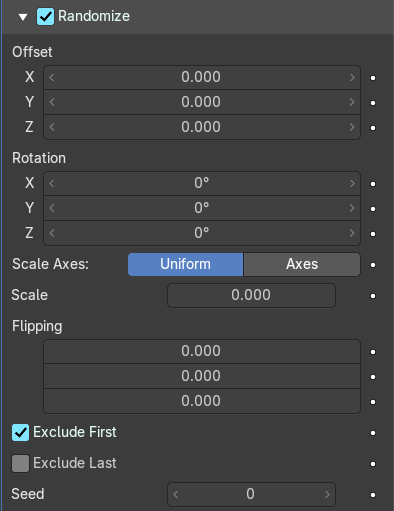Animate first Flipping property dot

[x=373, y=352]
